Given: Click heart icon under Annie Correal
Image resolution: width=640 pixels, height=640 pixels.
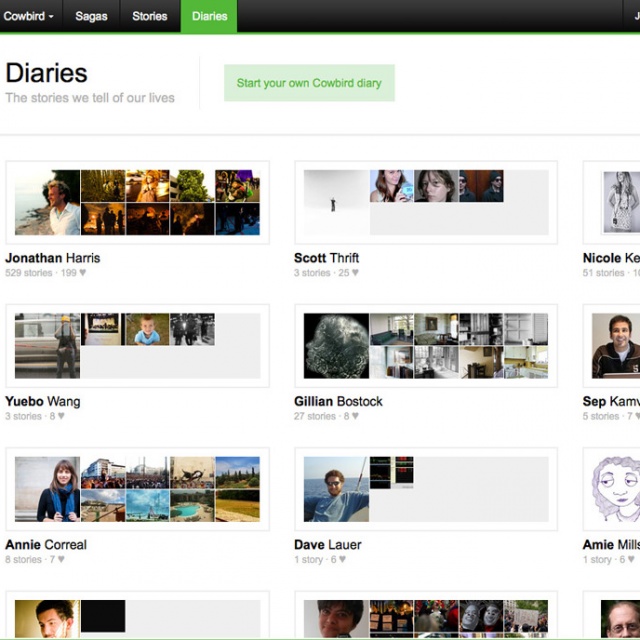Looking at the screenshot, I should point(61,559).
